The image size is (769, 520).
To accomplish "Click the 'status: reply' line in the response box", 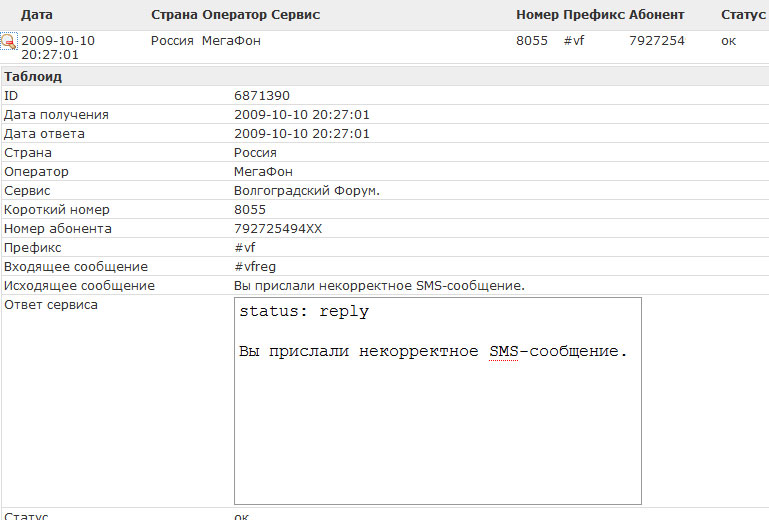I will pos(304,312).
